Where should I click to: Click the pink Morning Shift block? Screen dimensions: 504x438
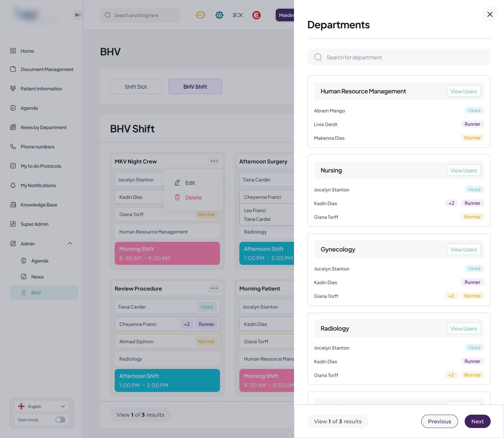tap(167, 254)
